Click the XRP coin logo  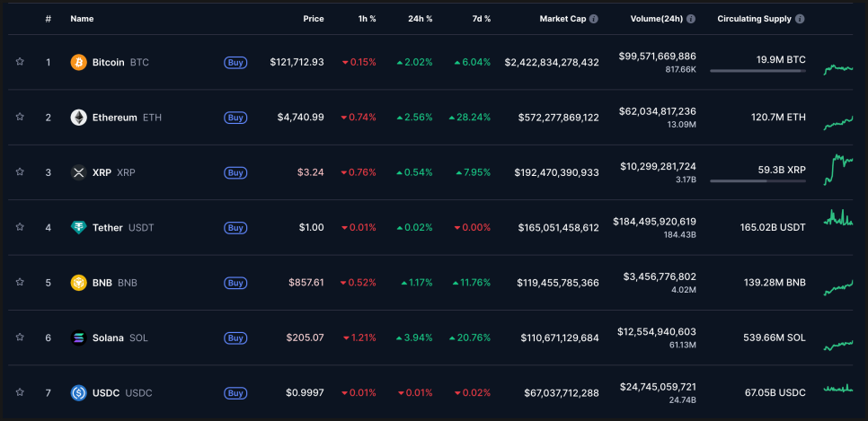pyautogui.click(x=78, y=172)
